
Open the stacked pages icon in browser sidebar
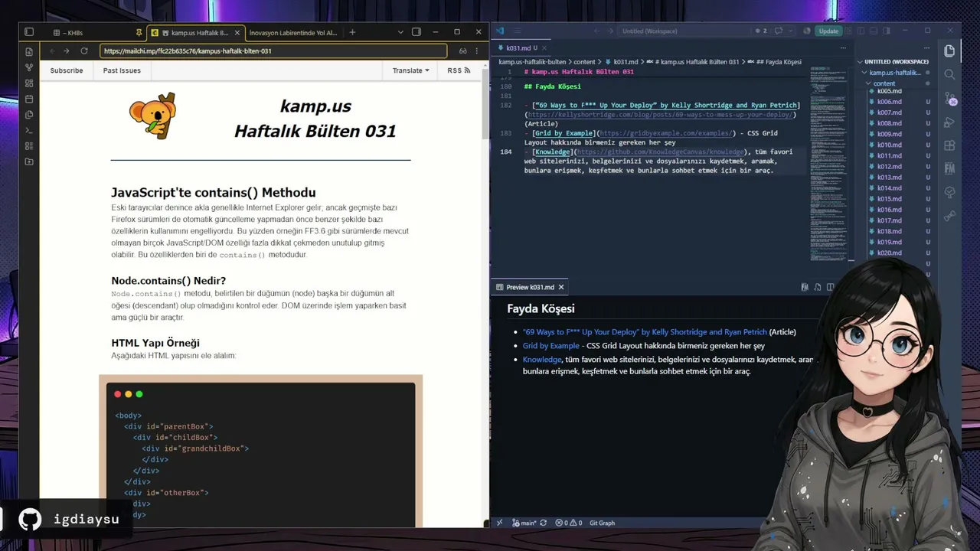[29, 115]
